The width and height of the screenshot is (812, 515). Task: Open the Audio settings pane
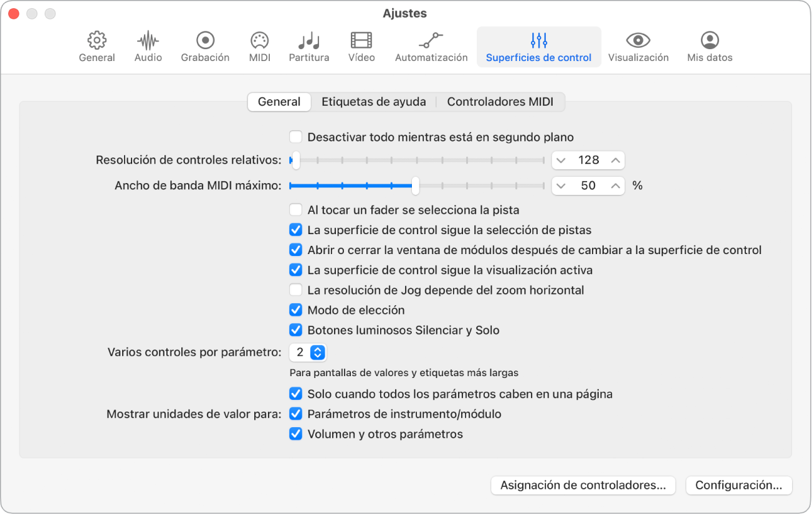click(147, 47)
